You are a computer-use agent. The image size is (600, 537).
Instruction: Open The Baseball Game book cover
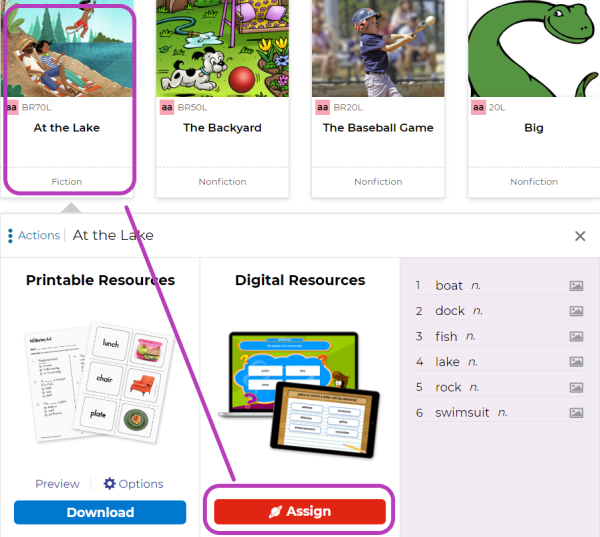point(378,48)
